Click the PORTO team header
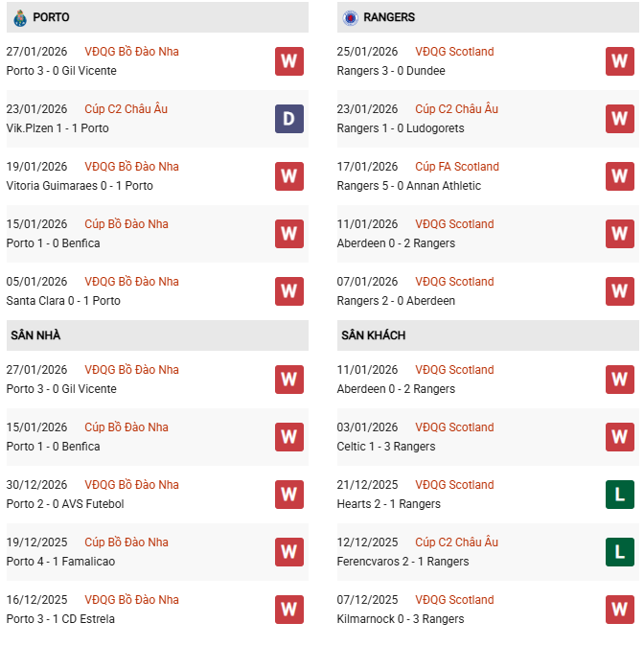The height and width of the screenshot is (646, 644). (x=51, y=17)
